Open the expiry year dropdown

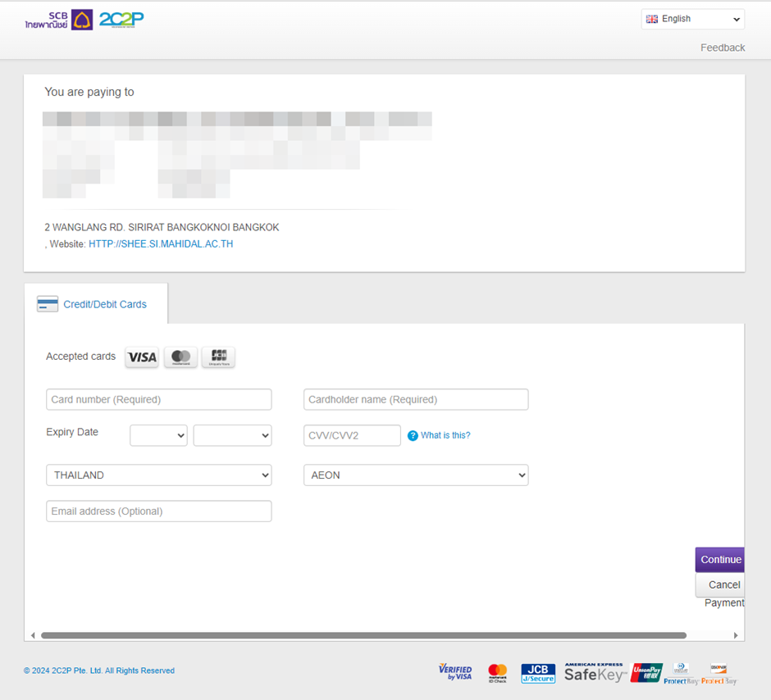[232, 436]
